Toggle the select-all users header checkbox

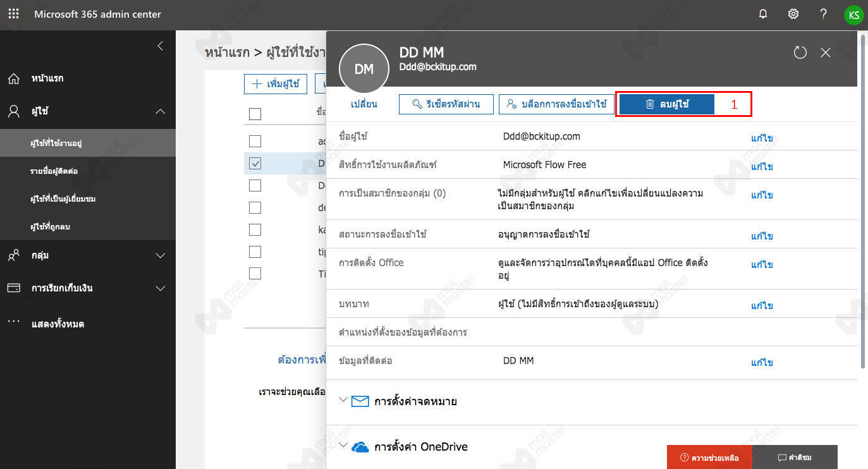pyautogui.click(x=255, y=114)
